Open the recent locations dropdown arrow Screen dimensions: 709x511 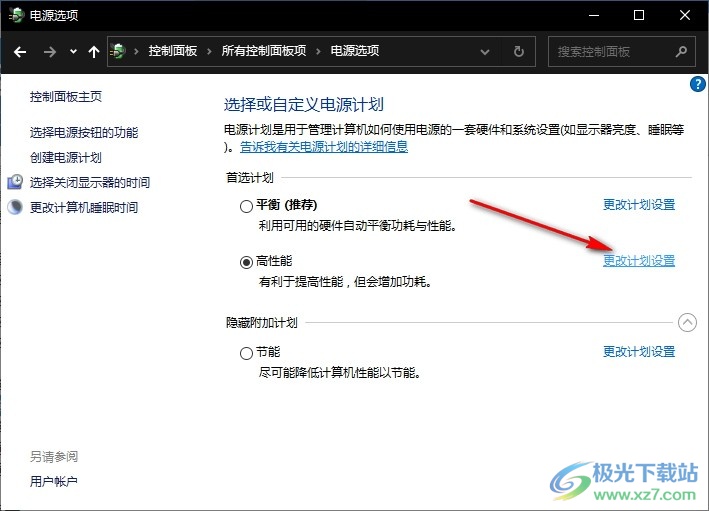(x=73, y=52)
